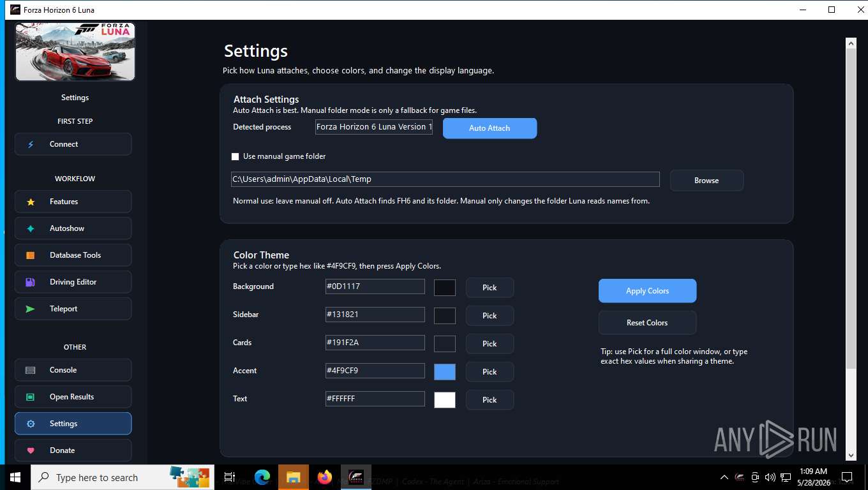This screenshot has width=868, height=490.
Task: Click the Background color swatch
Action: (445, 288)
